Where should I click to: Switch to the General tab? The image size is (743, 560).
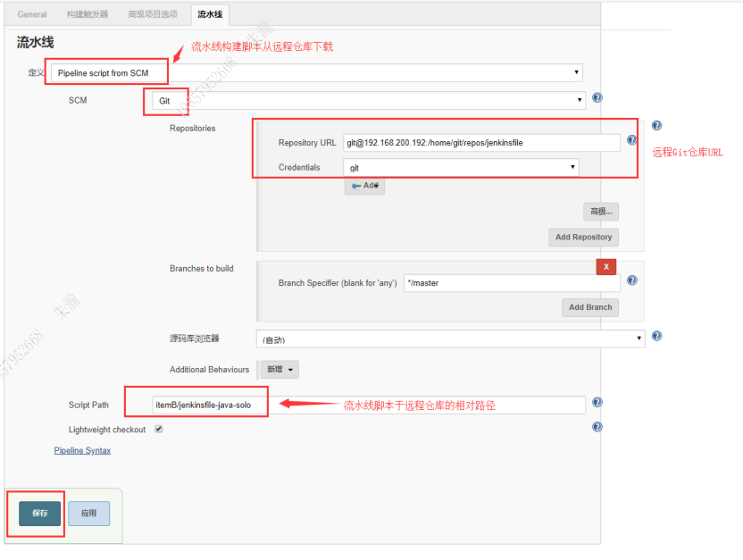[x=32, y=14]
